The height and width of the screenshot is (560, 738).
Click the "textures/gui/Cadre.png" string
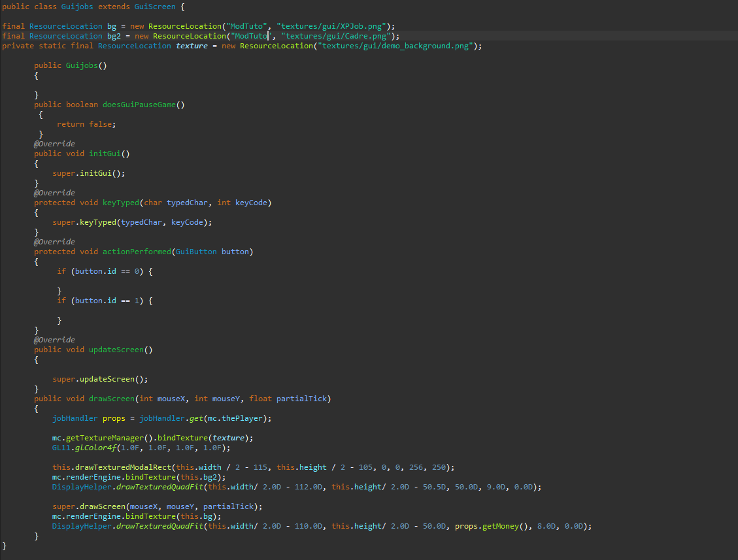pyautogui.click(x=337, y=36)
